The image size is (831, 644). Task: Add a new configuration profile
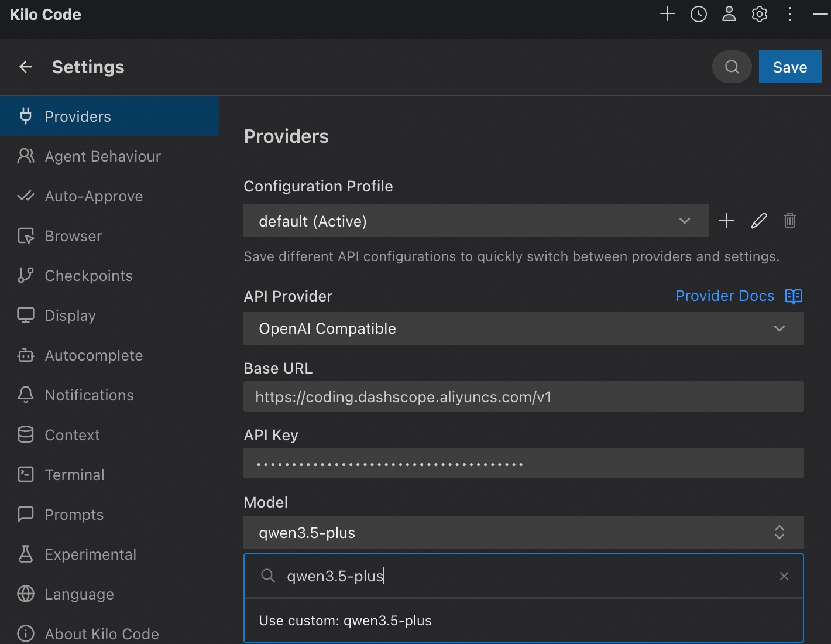click(727, 220)
